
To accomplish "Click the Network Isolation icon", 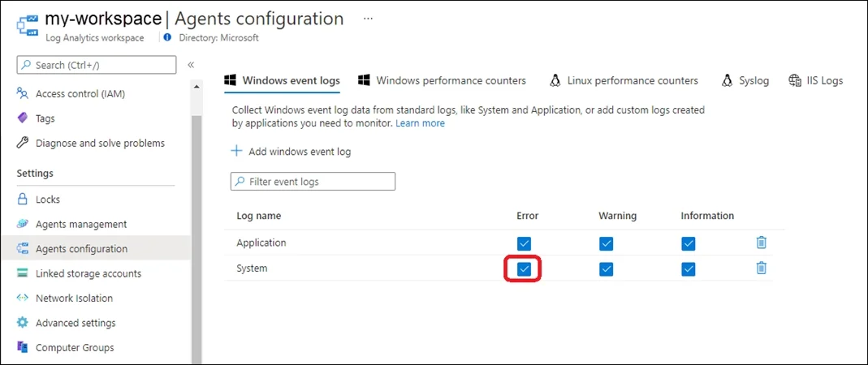I will (22, 298).
